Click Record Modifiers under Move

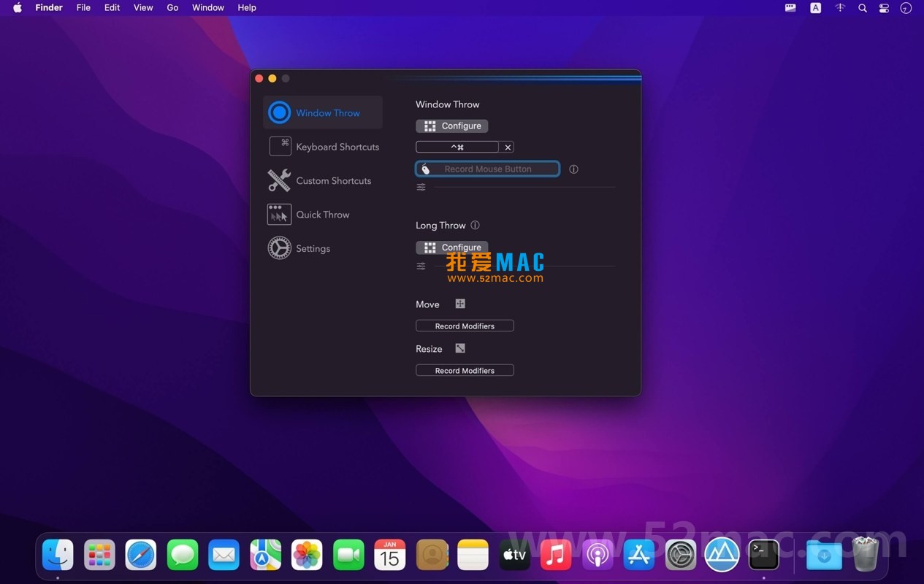point(465,326)
